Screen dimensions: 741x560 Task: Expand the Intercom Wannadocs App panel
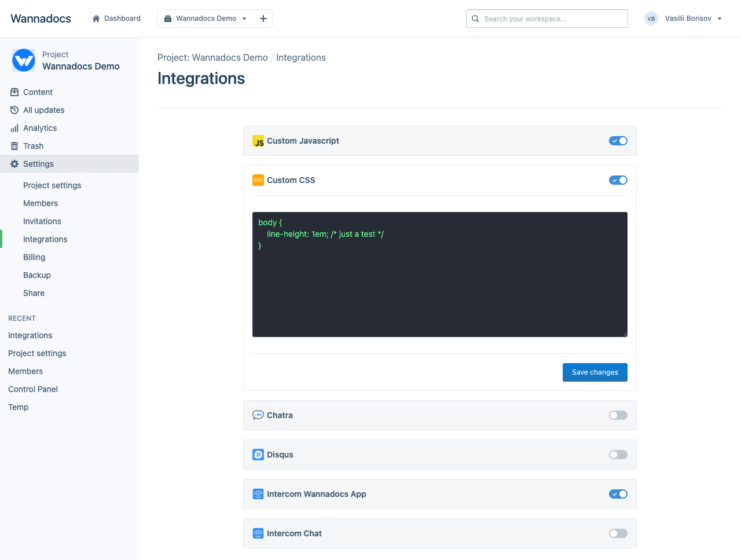click(x=440, y=494)
